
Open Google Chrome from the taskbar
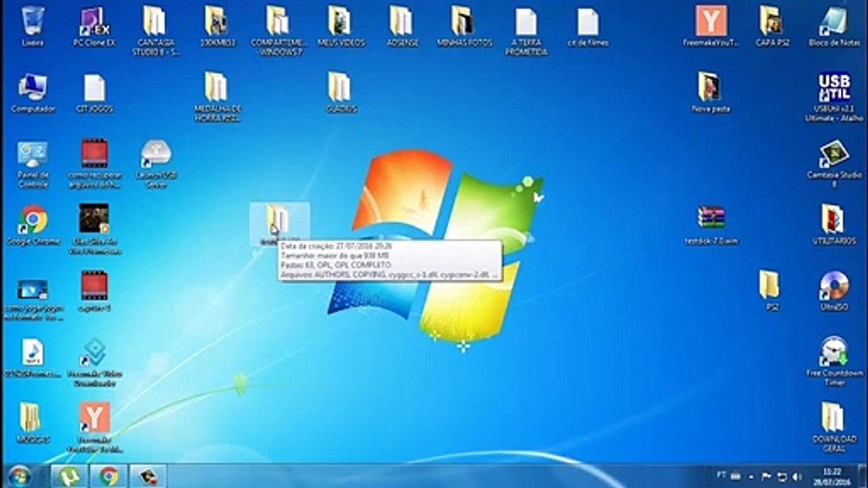(x=108, y=476)
